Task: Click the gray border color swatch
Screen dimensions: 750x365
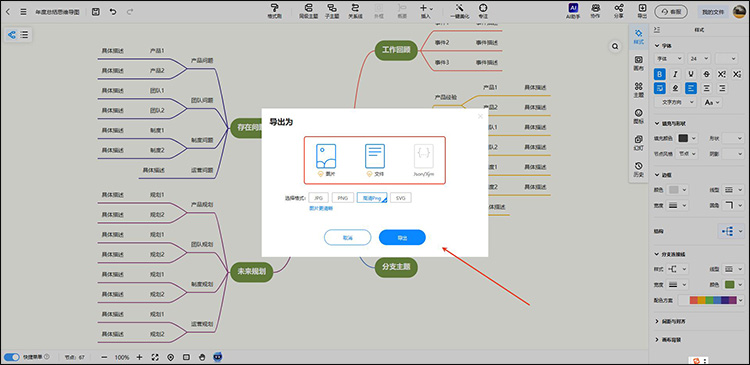Action: coord(673,189)
